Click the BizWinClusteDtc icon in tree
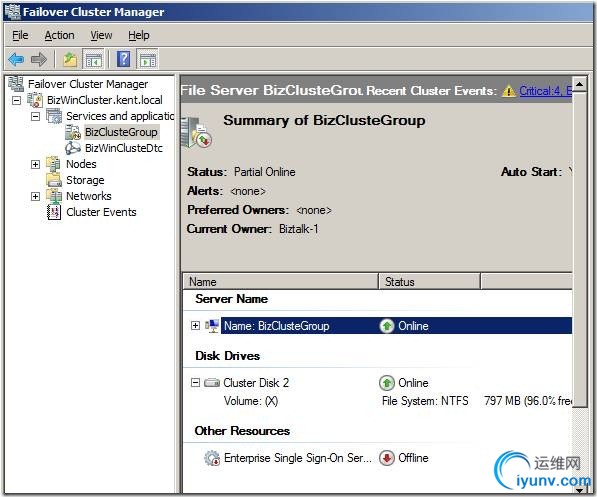 pos(73,148)
